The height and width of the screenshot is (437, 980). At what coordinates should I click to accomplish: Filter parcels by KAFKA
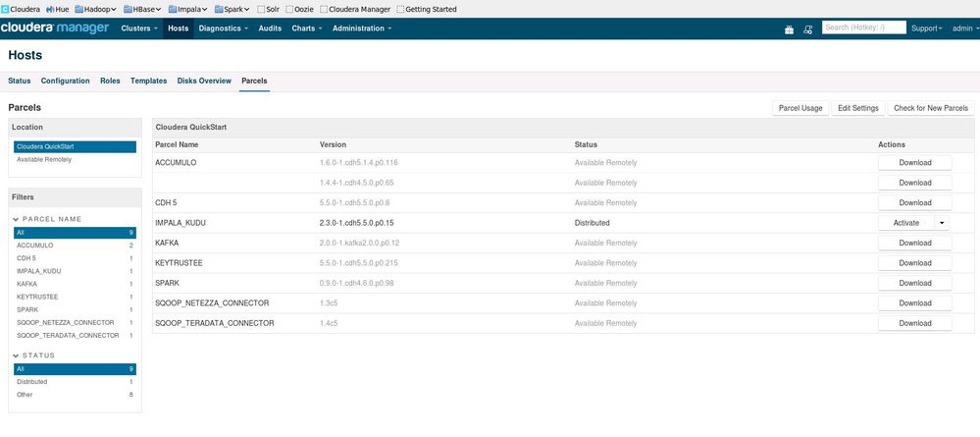pyautogui.click(x=75, y=284)
